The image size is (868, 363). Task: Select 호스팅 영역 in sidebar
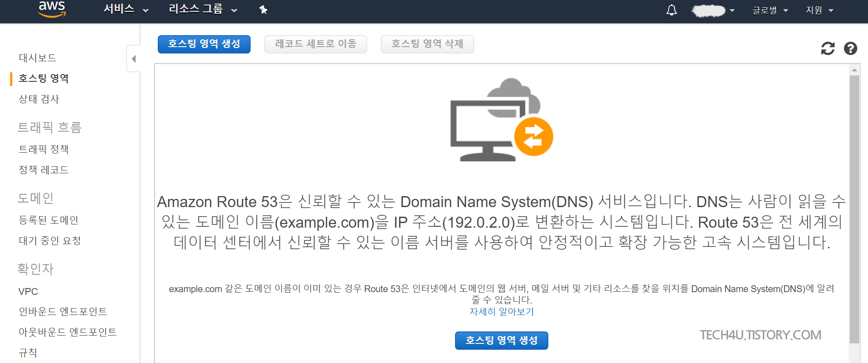(43, 79)
